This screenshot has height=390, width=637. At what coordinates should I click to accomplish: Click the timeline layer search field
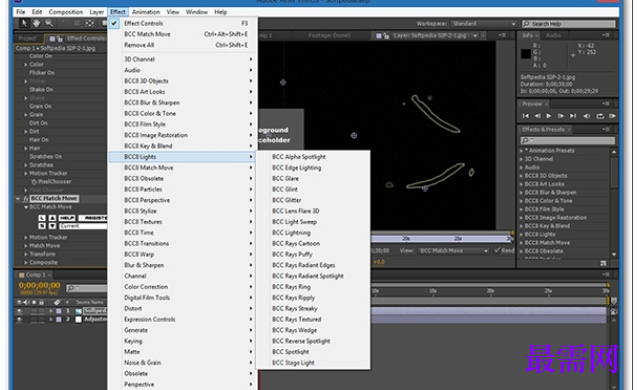(x=87, y=288)
